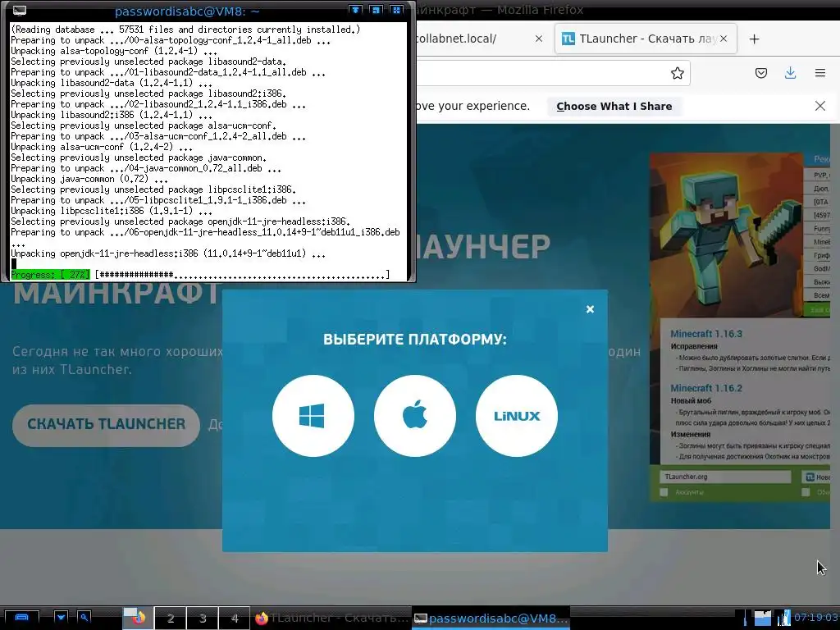
Task: Bookmark this page with the star icon
Action: [677, 73]
